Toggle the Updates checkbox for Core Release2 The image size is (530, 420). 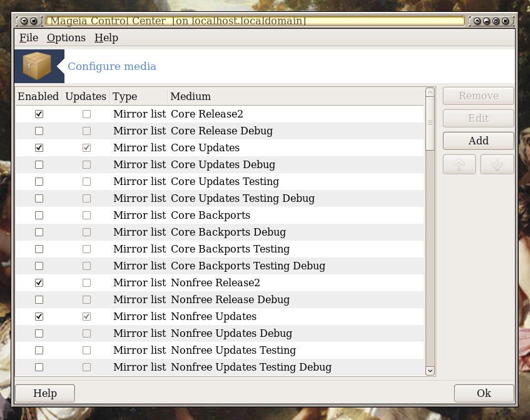point(87,114)
